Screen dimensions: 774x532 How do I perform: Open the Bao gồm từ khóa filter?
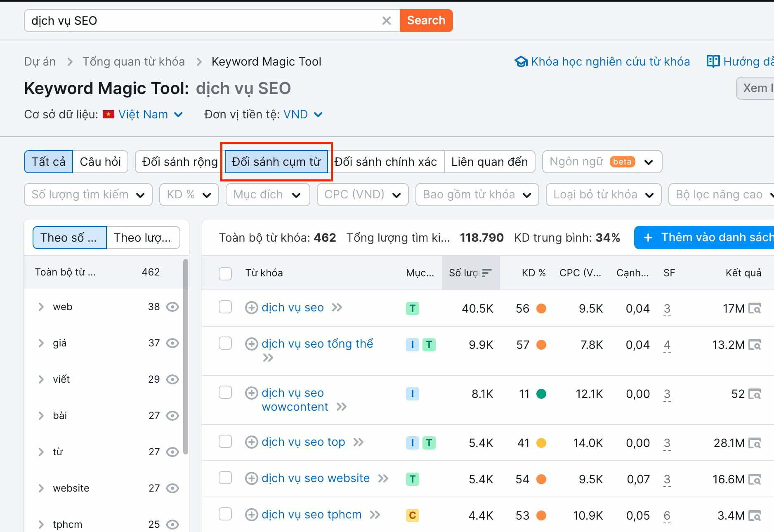477,195
